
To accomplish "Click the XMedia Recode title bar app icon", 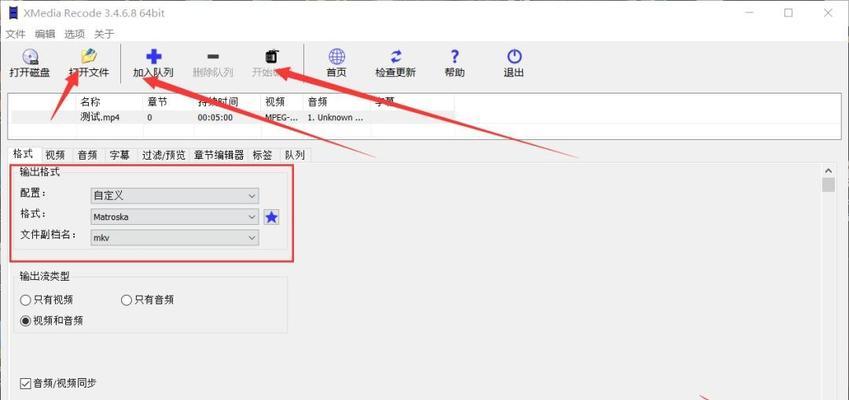I will 14,13.
